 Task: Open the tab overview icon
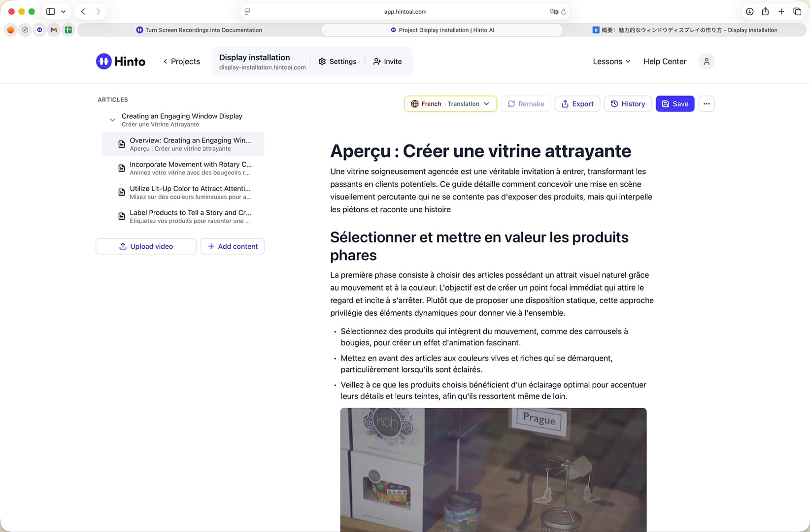(x=797, y=12)
